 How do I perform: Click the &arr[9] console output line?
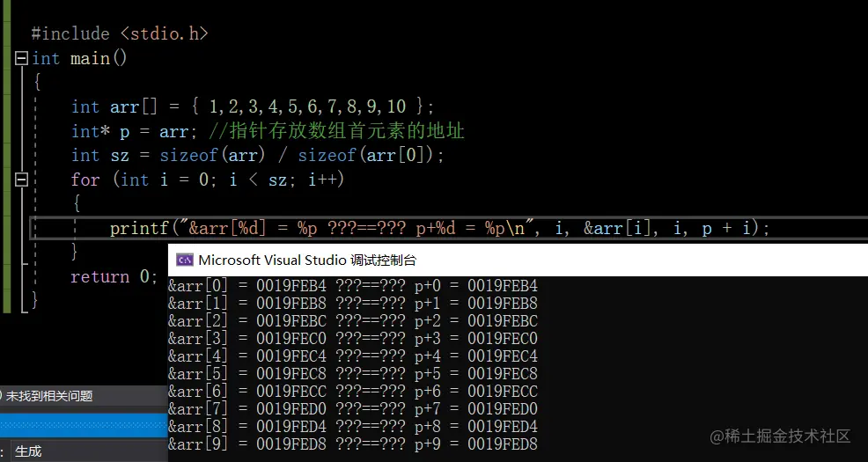pyautogui.click(x=353, y=444)
